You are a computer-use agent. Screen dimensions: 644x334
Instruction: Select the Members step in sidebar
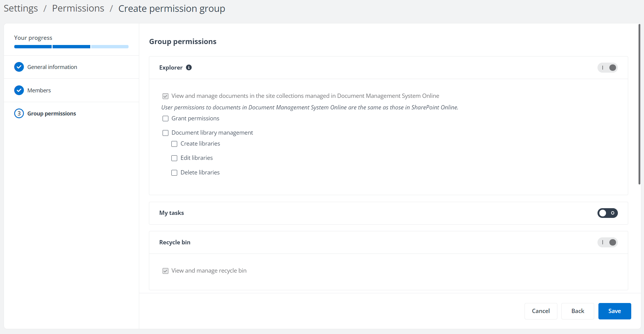[39, 90]
